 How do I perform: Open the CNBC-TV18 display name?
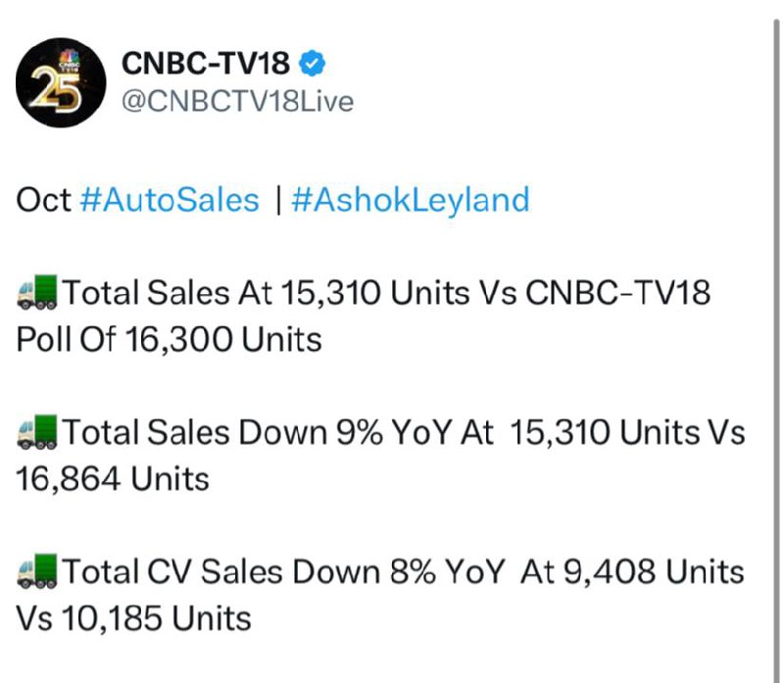(206, 64)
